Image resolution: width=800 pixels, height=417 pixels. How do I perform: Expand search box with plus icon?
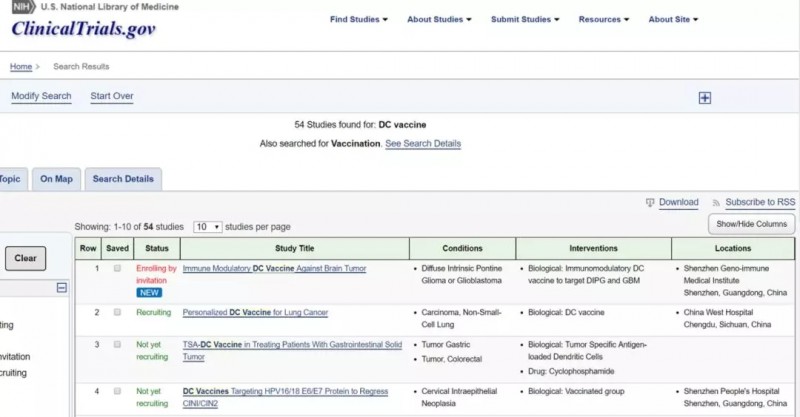pyautogui.click(x=705, y=98)
